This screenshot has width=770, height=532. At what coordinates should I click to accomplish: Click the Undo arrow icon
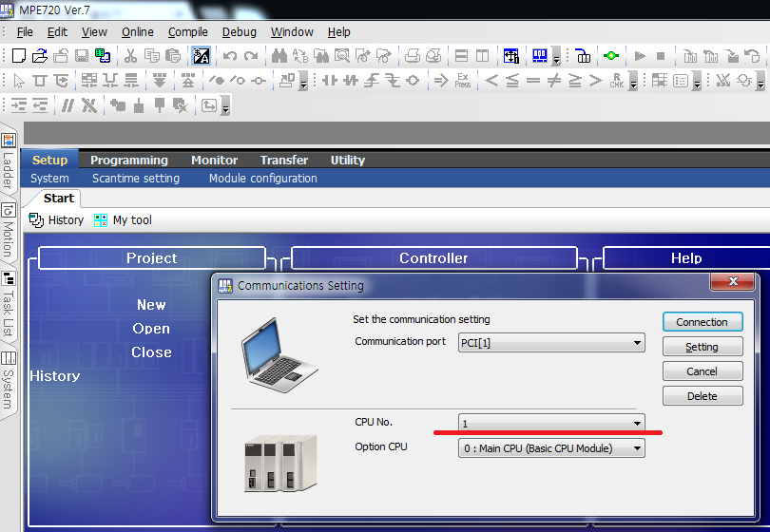point(229,56)
